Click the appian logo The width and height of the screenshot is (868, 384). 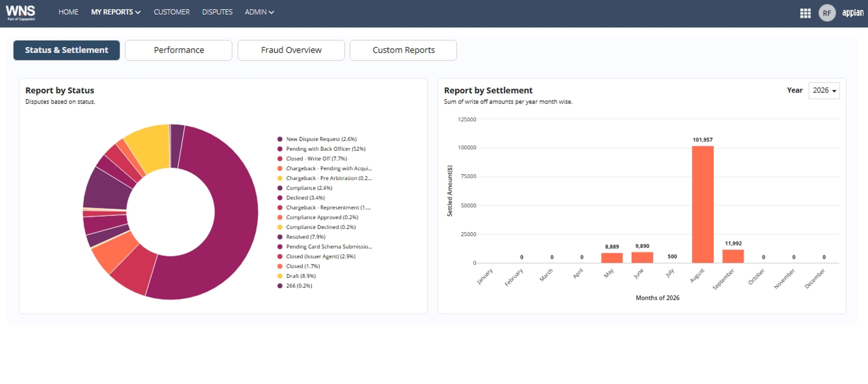pyautogui.click(x=852, y=13)
